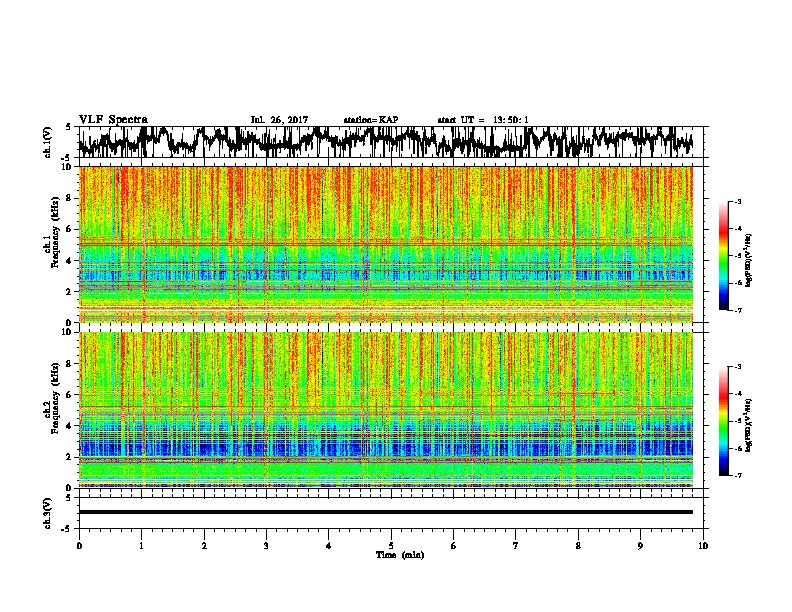Click the "4" kHz tick of ch.2 spectrogram

click(70, 426)
